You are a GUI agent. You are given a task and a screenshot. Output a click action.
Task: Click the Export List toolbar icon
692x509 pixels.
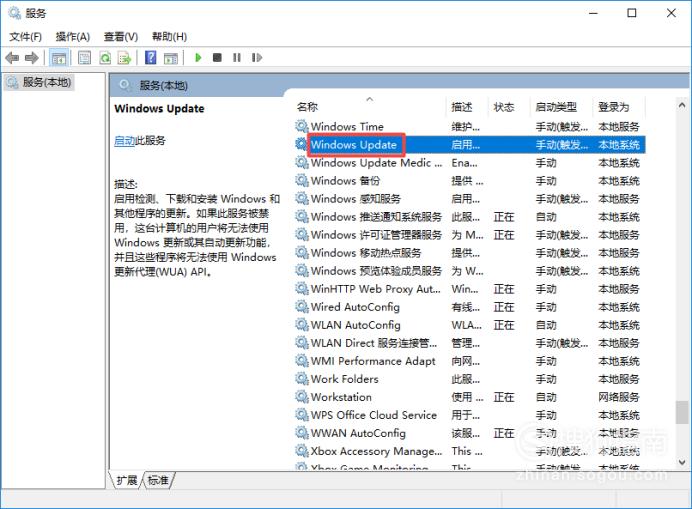[125, 58]
